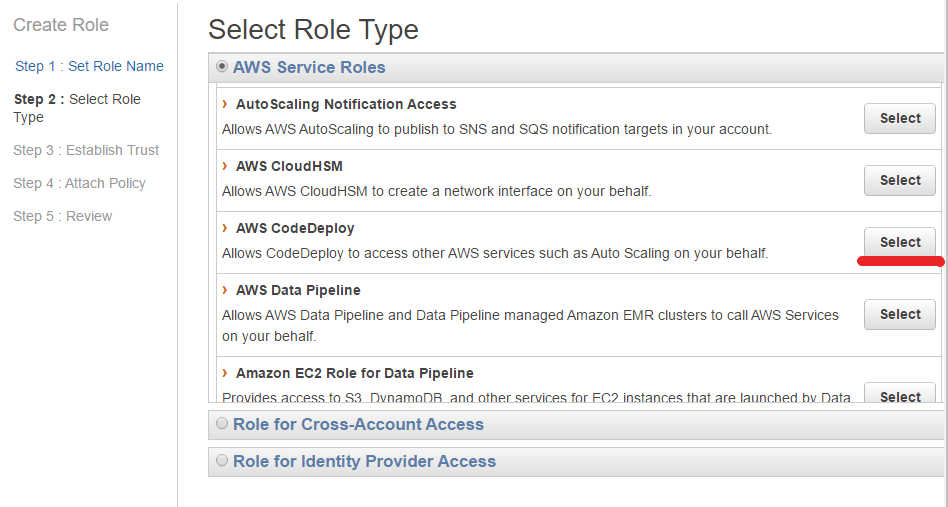This screenshot has width=948, height=507.
Task: Click the AutoScaling Notification Access title
Action: pyautogui.click(x=346, y=105)
